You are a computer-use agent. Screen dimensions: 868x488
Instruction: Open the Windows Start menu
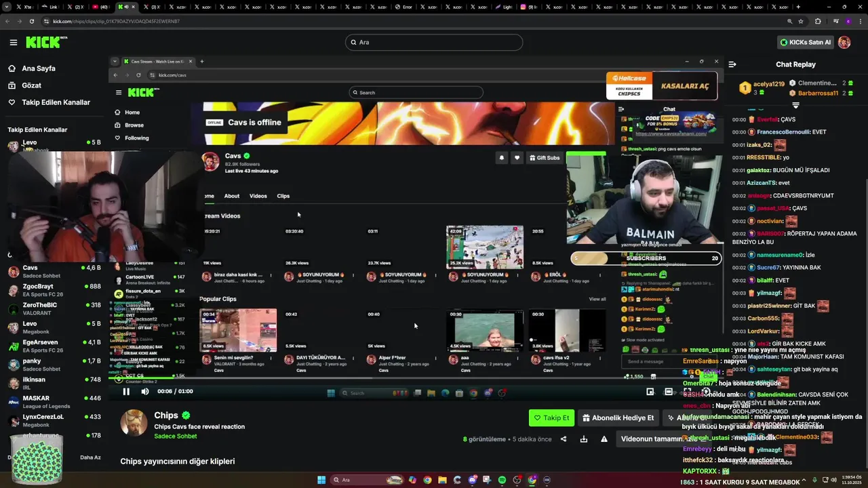point(321,480)
